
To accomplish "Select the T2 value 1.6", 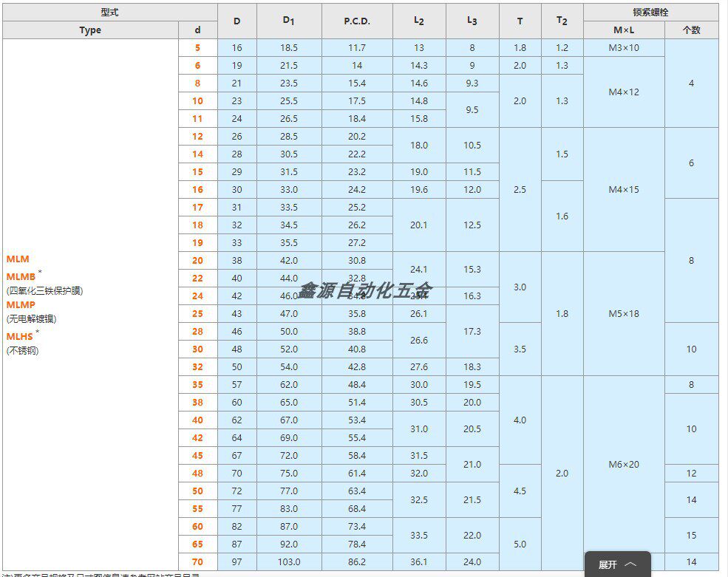I will (x=562, y=216).
